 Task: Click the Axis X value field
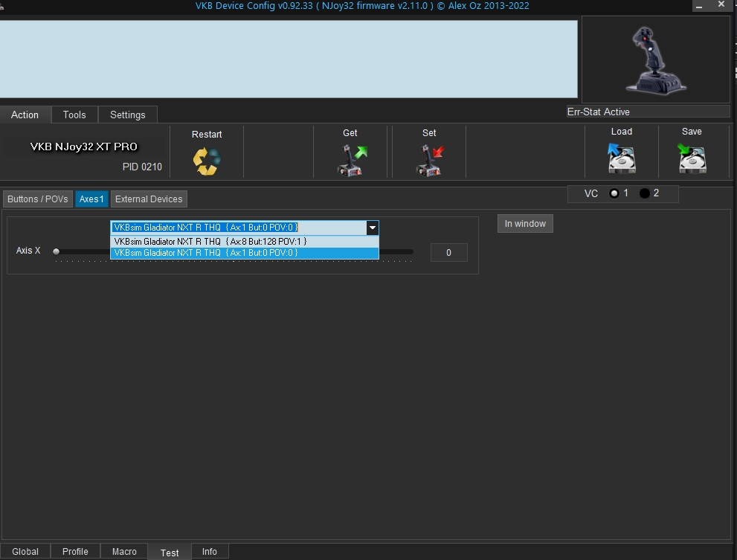(448, 253)
